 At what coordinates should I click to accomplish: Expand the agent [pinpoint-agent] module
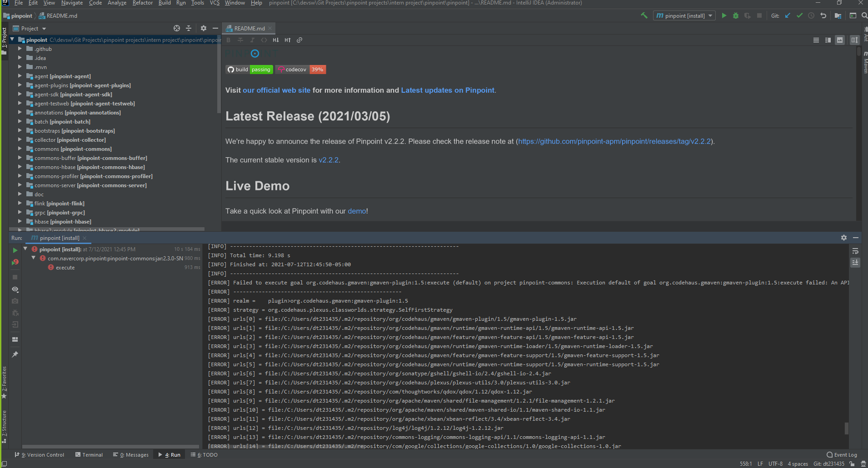20,76
